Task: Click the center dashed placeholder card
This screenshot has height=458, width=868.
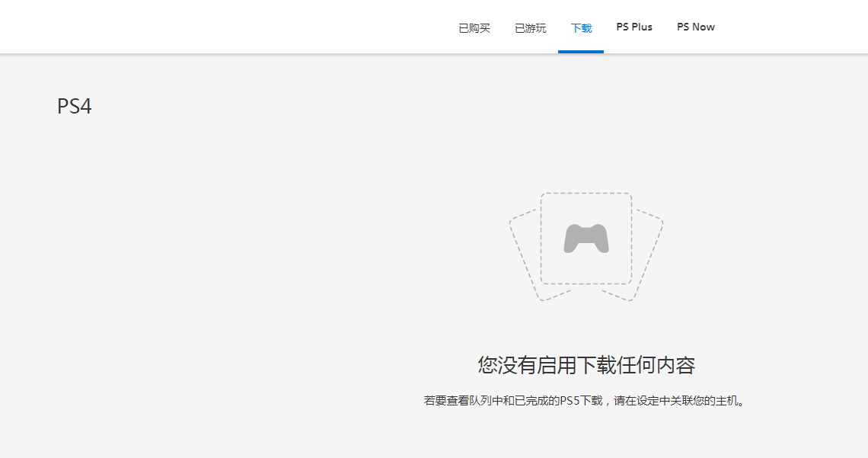Action: 586,206
